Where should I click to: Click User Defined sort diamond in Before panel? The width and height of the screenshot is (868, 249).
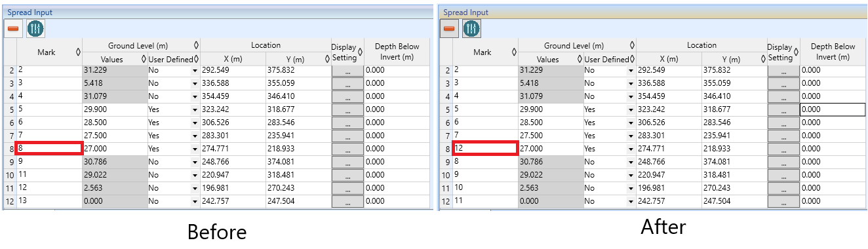point(196,59)
